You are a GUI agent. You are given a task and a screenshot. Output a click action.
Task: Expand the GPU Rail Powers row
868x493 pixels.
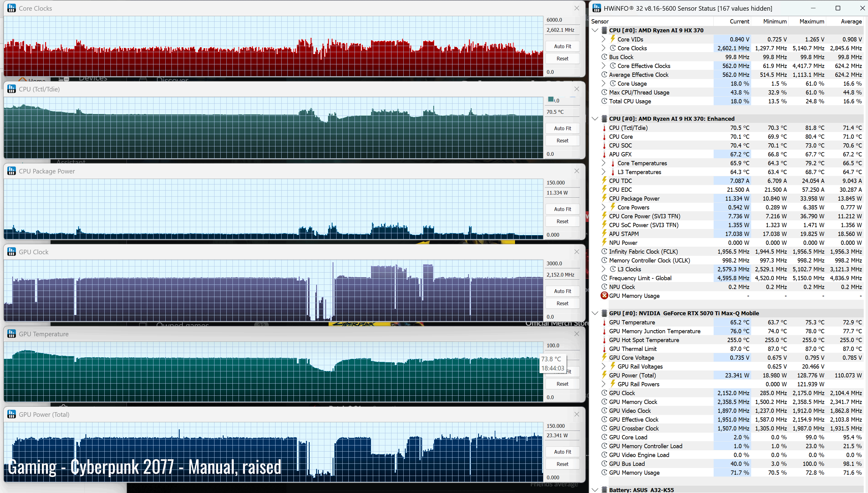603,384
